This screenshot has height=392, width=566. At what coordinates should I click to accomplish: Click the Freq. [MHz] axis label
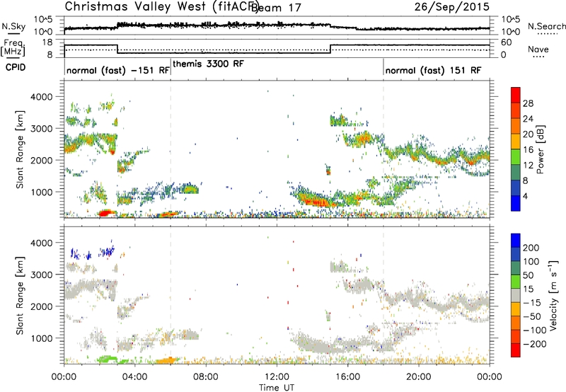point(13,47)
